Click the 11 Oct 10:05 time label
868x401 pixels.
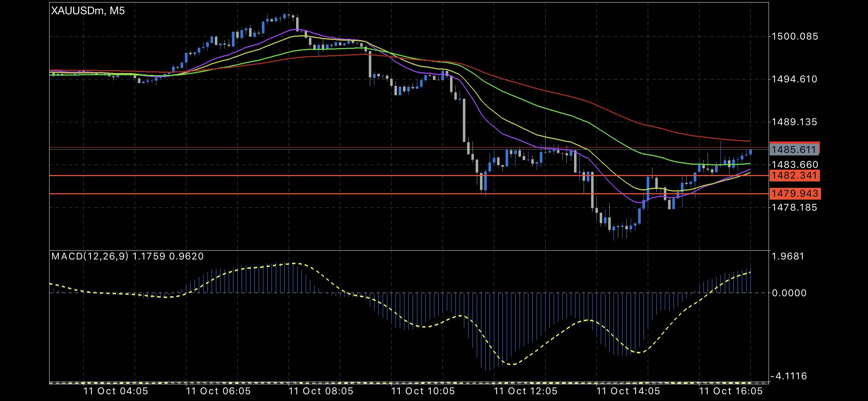click(x=423, y=391)
